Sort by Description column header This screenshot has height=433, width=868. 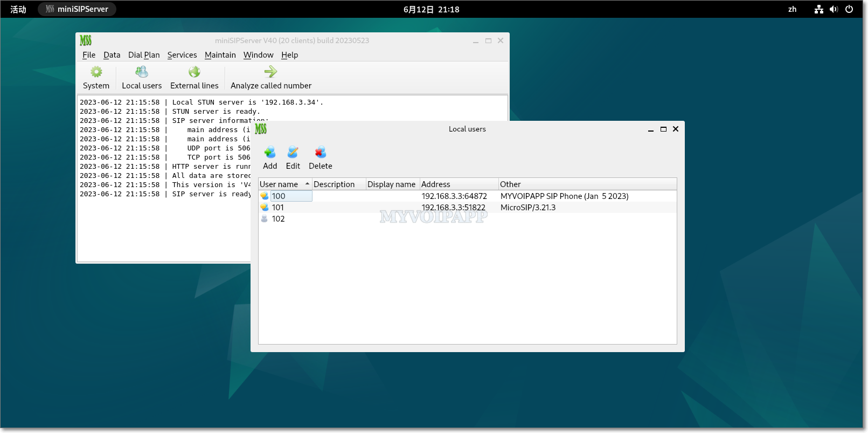pos(339,184)
